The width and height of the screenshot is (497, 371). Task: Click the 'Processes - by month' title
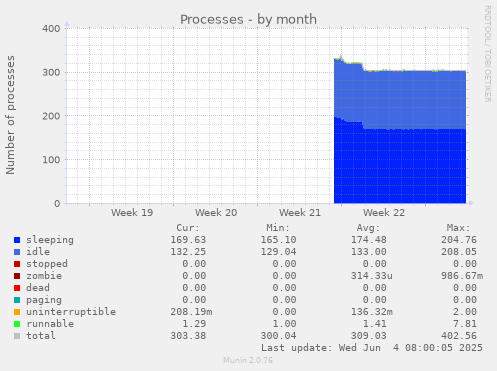pyautogui.click(x=248, y=19)
